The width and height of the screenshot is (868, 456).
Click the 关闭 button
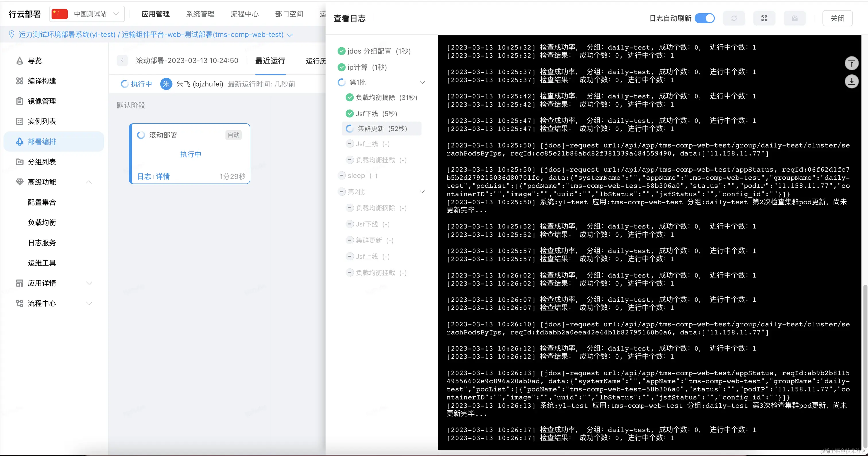[x=837, y=18]
